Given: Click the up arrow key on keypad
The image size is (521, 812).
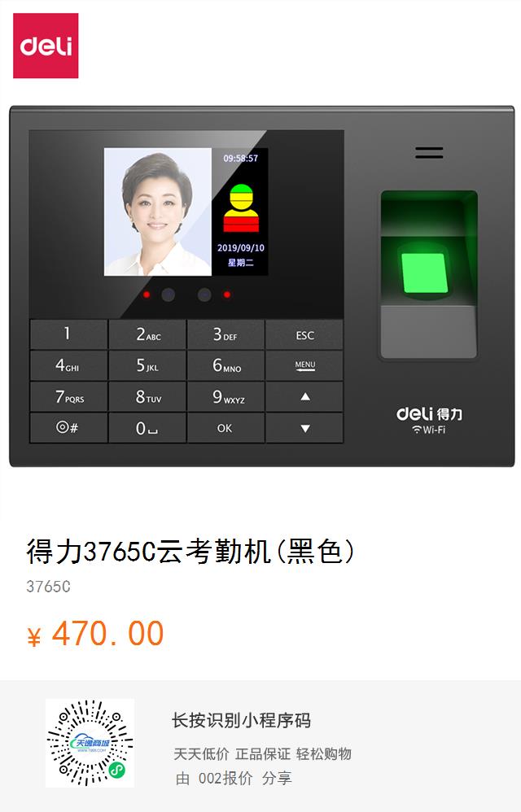Looking at the screenshot, I should (x=304, y=397).
